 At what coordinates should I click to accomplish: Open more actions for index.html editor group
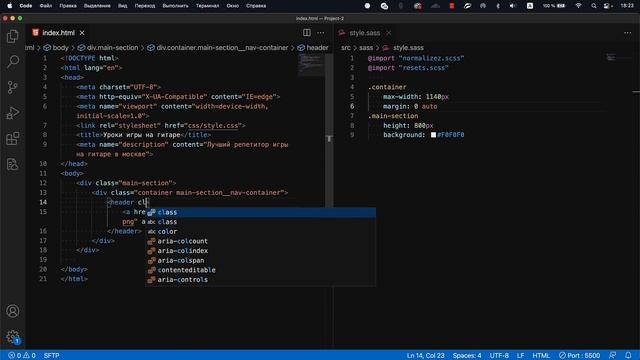coord(321,33)
